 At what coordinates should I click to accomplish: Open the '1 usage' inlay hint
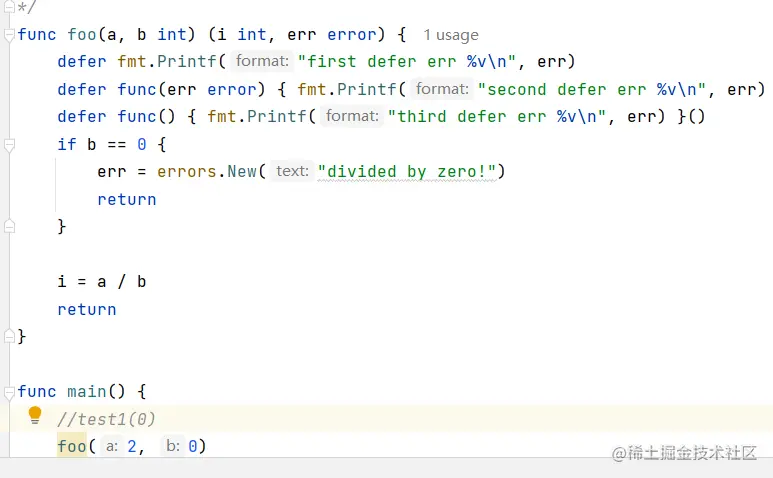451,35
